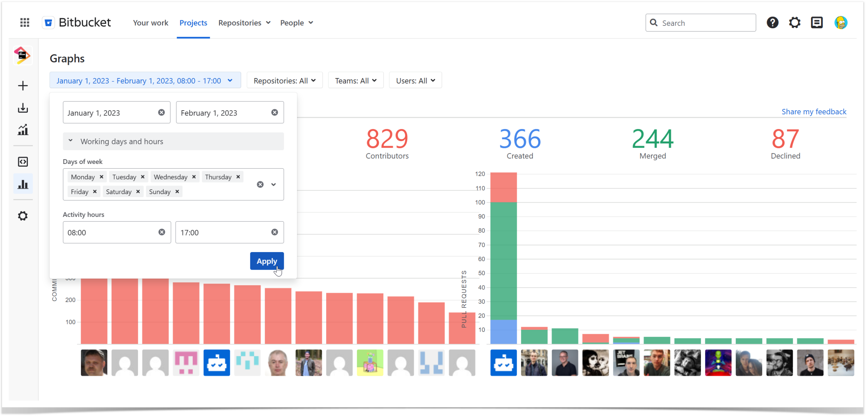868x417 pixels.
Task: Open the user profile avatar menu
Action: [x=841, y=23]
